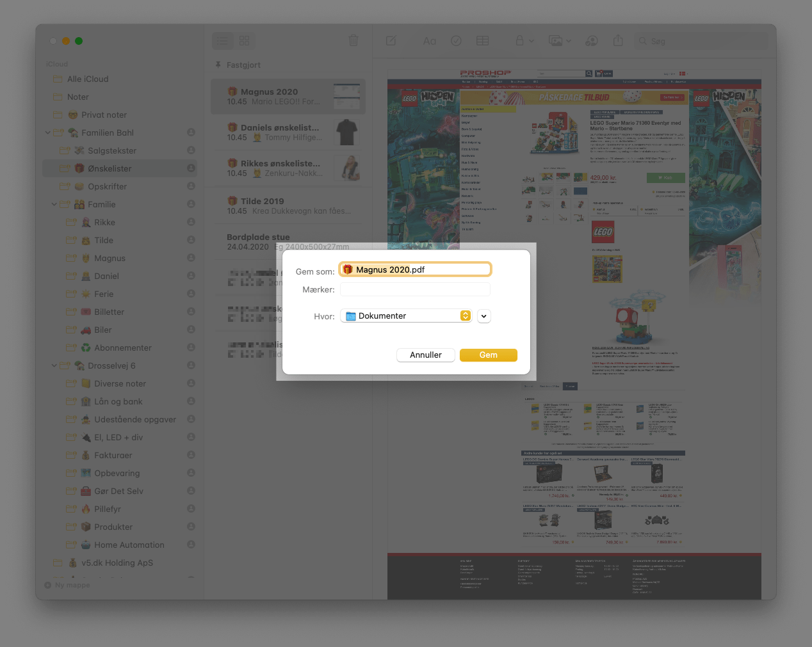Click the share icon in toolbar
This screenshot has width=812, height=647.
click(618, 40)
